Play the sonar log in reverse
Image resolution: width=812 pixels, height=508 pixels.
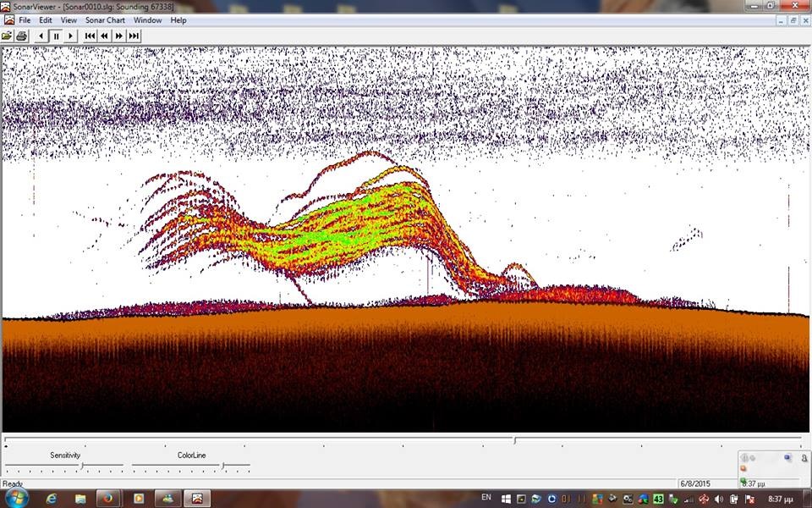pos(41,36)
